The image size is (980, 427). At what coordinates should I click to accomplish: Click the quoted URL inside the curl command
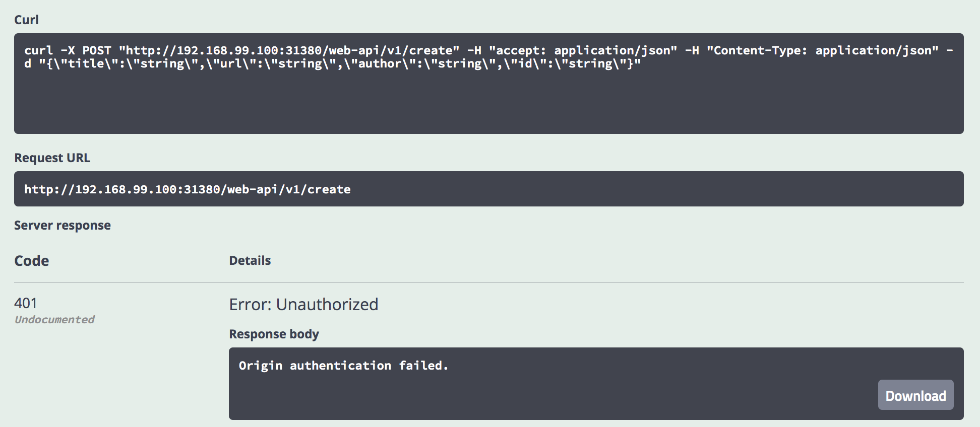point(289,50)
